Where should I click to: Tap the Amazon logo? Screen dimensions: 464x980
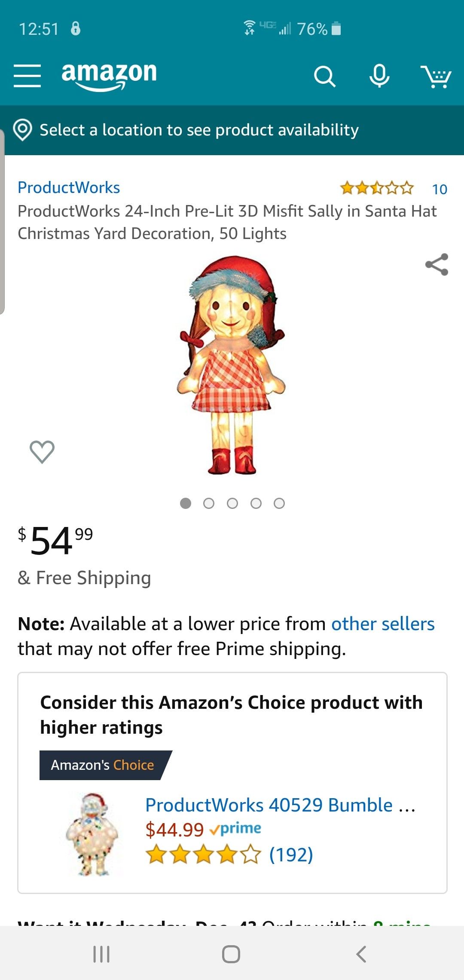(109, 75)
